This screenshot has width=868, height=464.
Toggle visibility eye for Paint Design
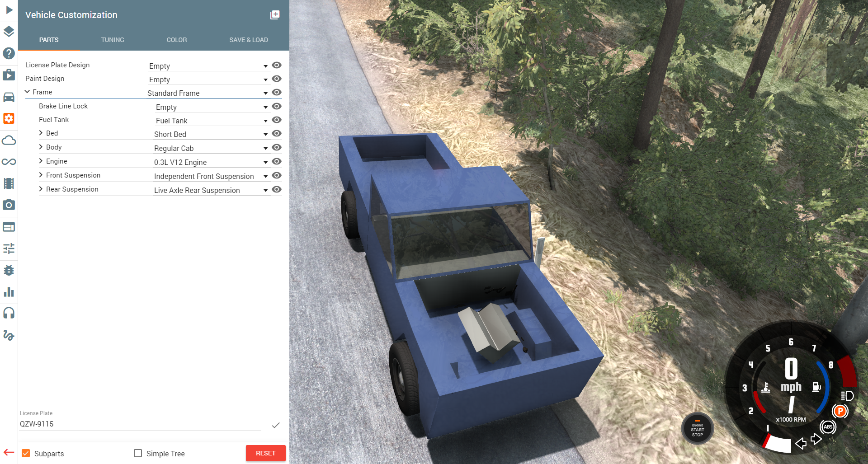277,79
